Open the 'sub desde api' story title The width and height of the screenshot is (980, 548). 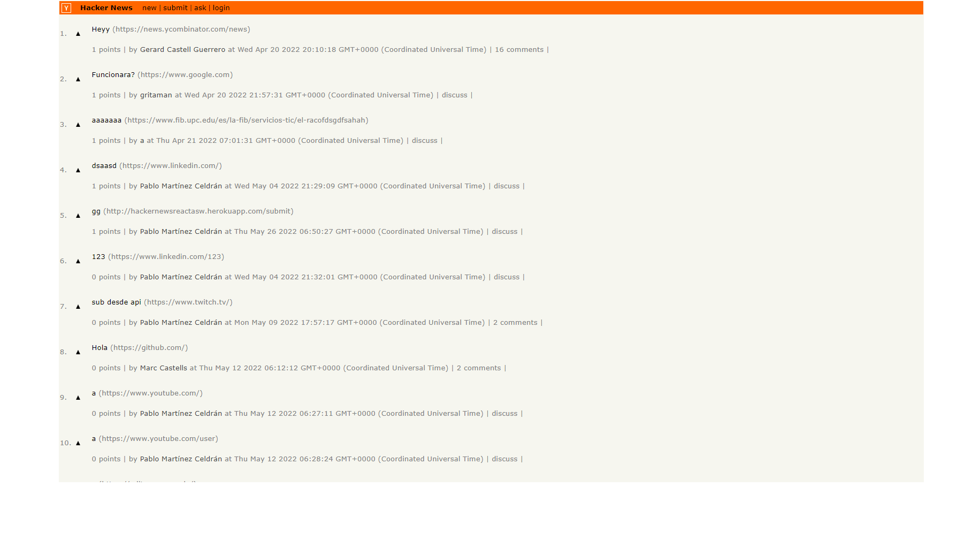(116, 302)
